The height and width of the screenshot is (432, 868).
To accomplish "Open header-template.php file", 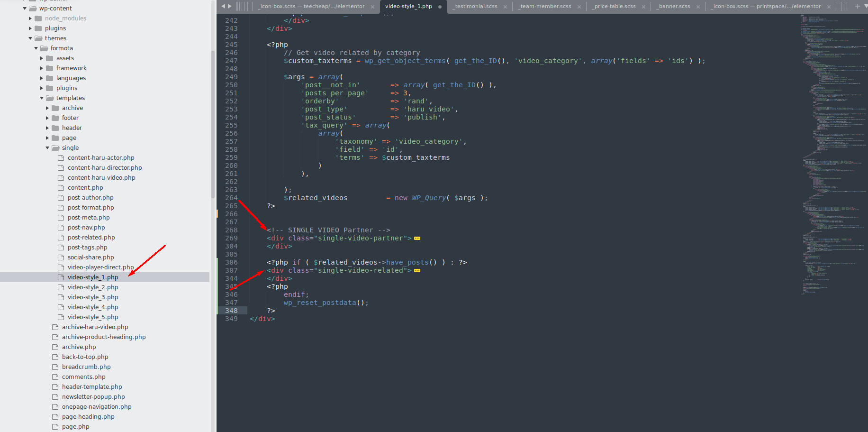I will pos(92,387).
